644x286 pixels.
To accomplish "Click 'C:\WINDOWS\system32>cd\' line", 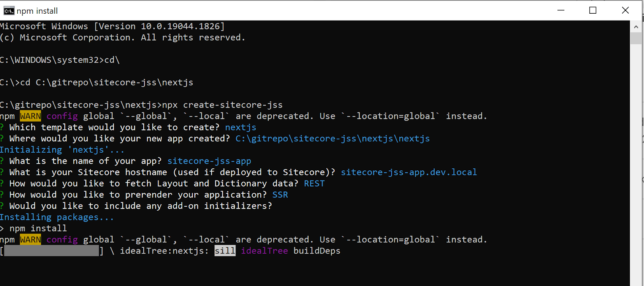I will point(60,60).
